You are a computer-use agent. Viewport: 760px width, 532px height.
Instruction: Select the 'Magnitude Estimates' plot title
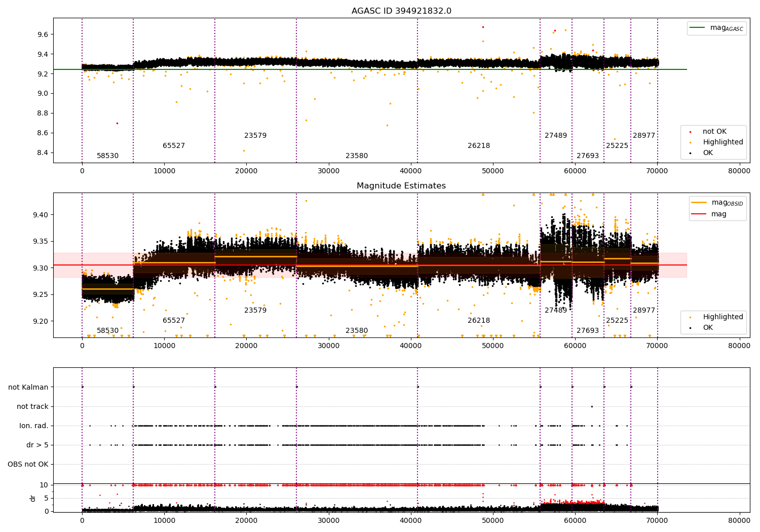click(401, 186)
